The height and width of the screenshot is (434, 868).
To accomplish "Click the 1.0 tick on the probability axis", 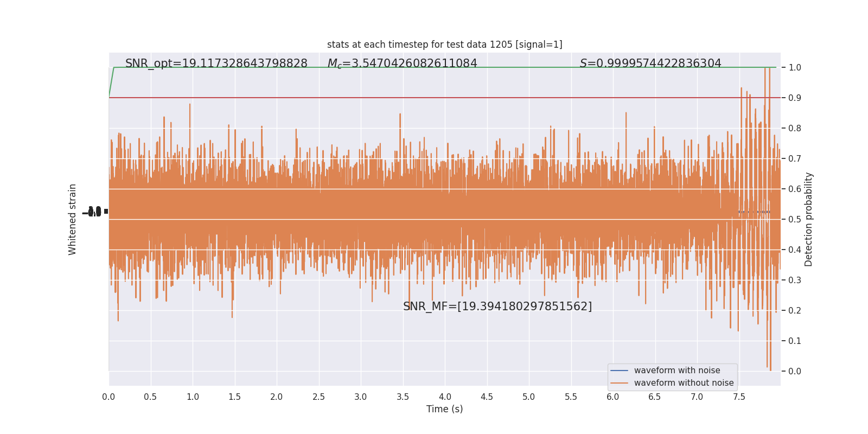I will tap(795, 68).
